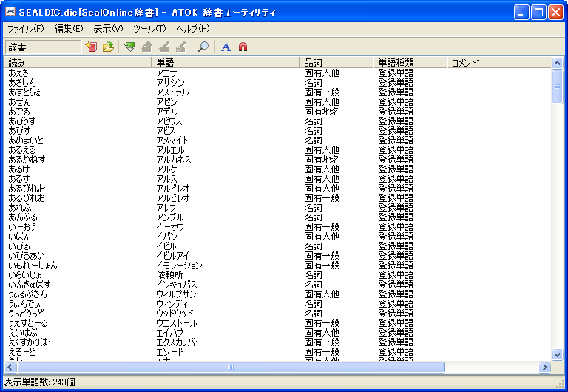Screen dimensions: 568x392
Task: Select the row reading あすとらる
Action: [25, 92]
